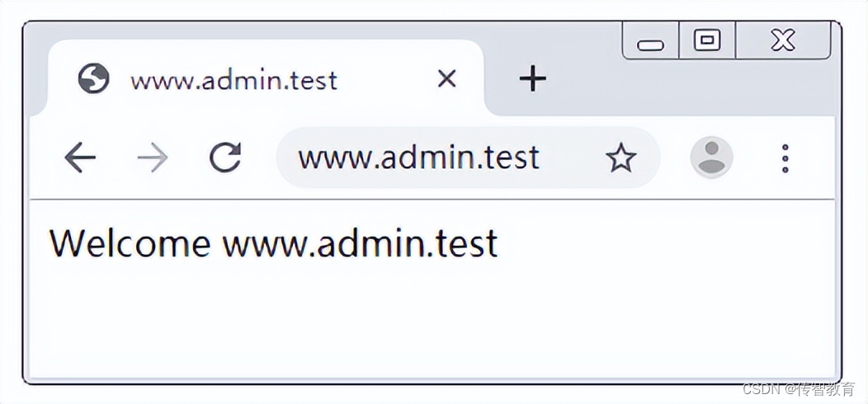Reload the www.admin.test page
868x404 pixels.
225,157
